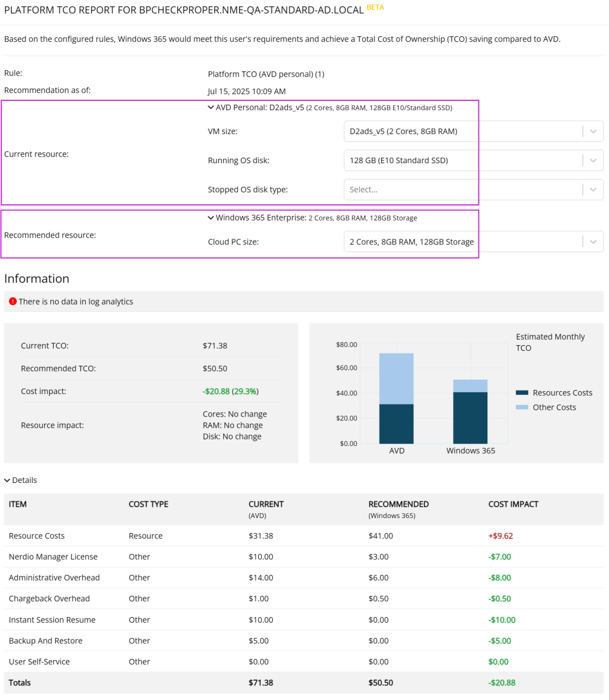Click the Stopped OS disk dropdown chevron icon
The height and width of the screenshot is (700, 609).
[x=593, y=189]
